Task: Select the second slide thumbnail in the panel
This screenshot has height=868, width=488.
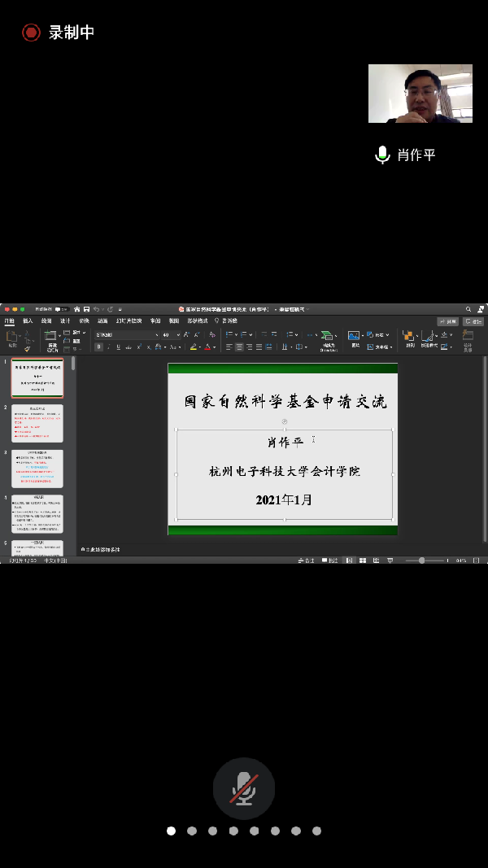Action: click(x=37, y=423)
